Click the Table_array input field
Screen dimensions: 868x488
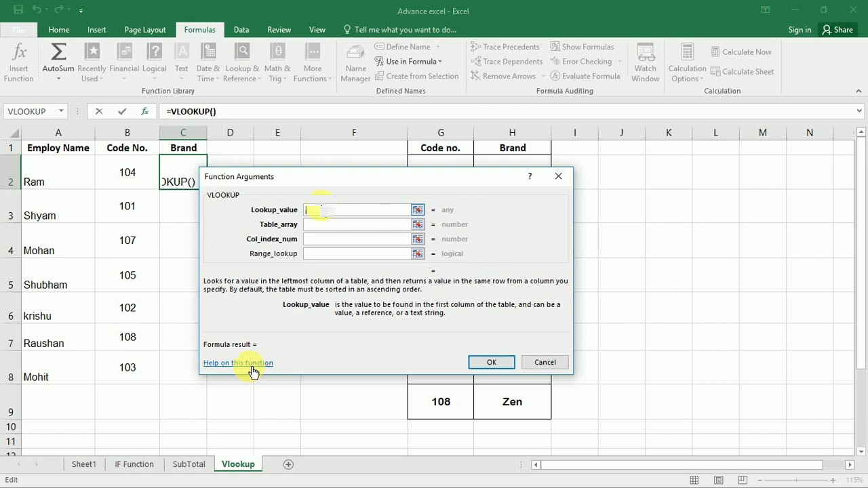click(357, 224)
